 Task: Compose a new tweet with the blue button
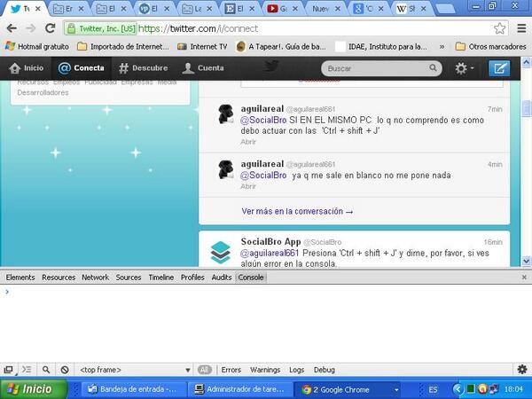tap(499, 68)
